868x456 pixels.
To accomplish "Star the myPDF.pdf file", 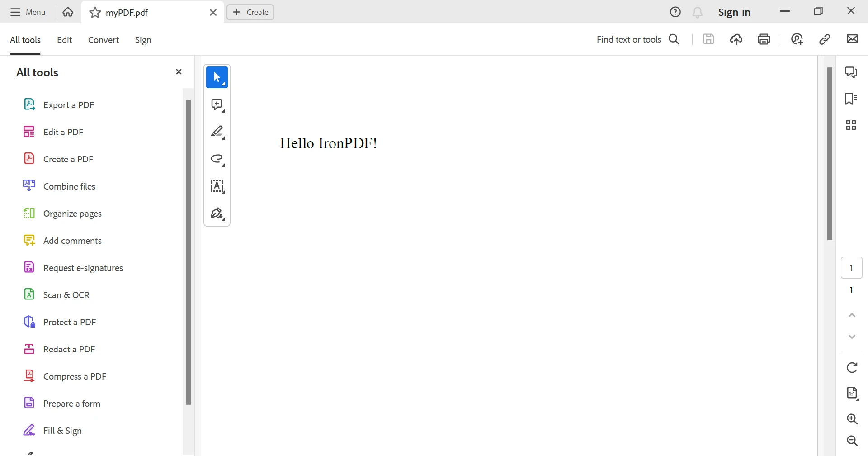I will (95, 13).
